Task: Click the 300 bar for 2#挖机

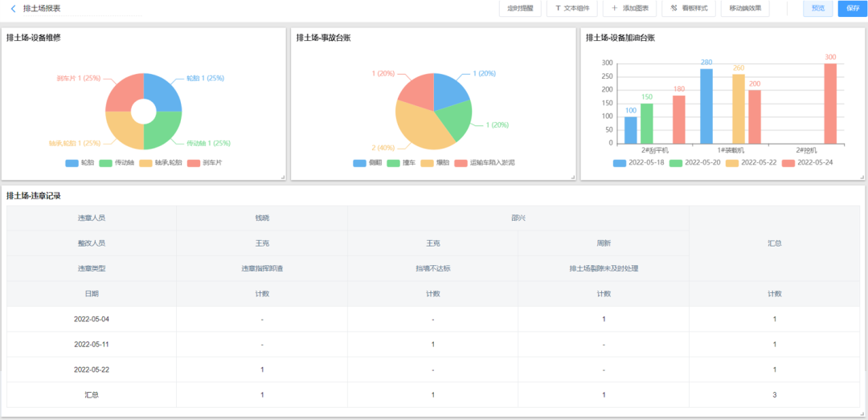Action: 830,104
